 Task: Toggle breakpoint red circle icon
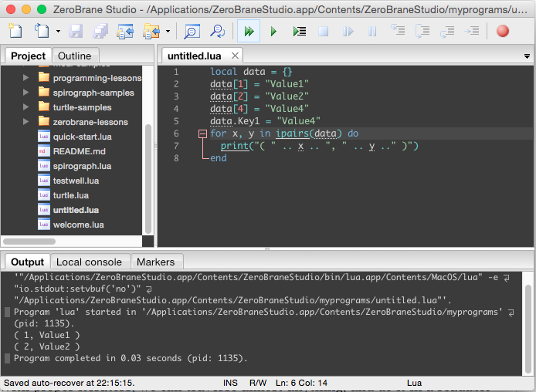tap(503, 31)
